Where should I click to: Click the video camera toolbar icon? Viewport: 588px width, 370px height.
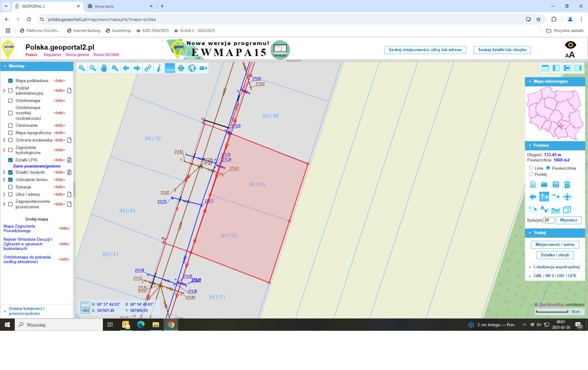[x=203, y=68]
